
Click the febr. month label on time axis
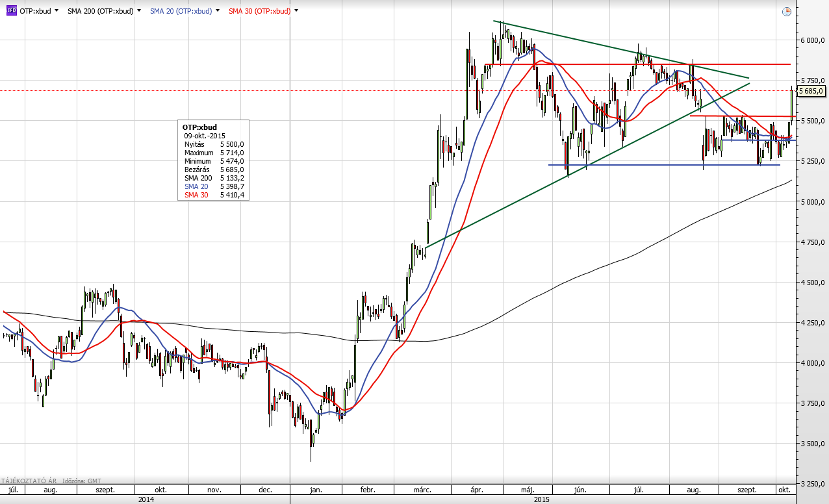coord(367,489)
